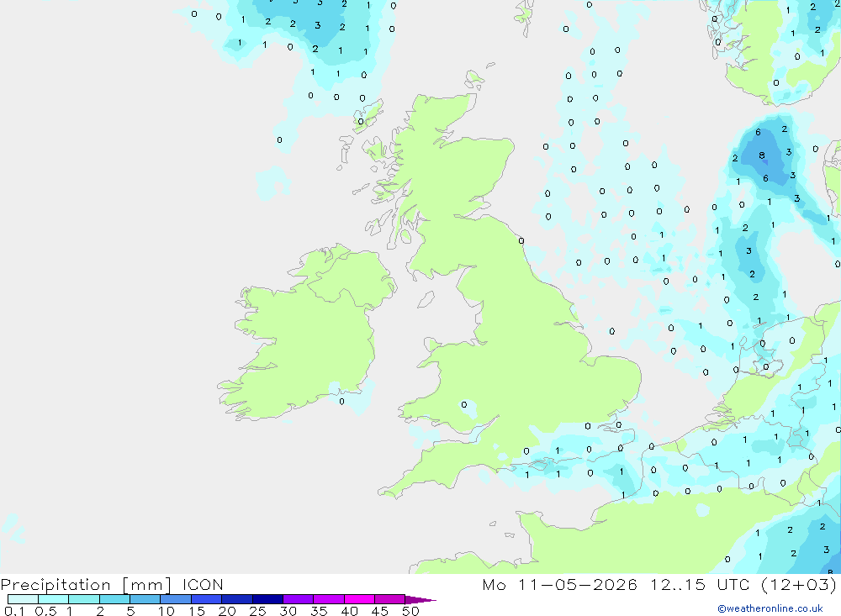Click the legend label '0.5'
This screenshot has height=616, width=841.
coord(45,611)
